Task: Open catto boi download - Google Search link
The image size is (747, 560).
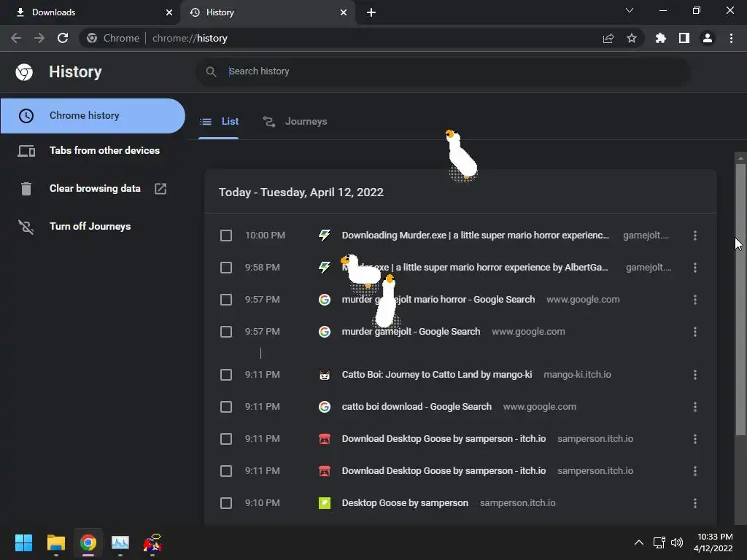Action: (x=417, y=407)
